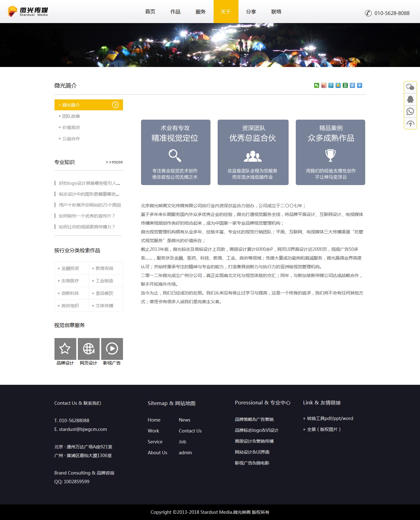Click >>more next to 专业知识
Viewport: 420px width, 520px height.
click(114, 162)
